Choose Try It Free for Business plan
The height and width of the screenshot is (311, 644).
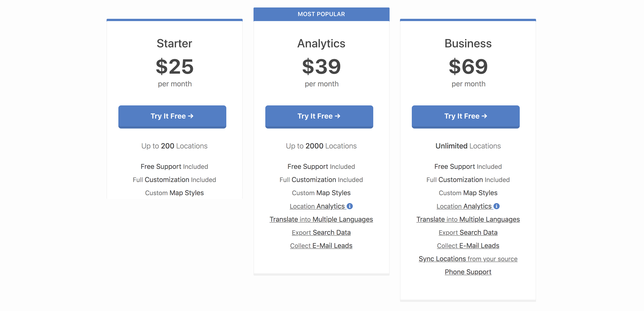(x=466, y=117)
